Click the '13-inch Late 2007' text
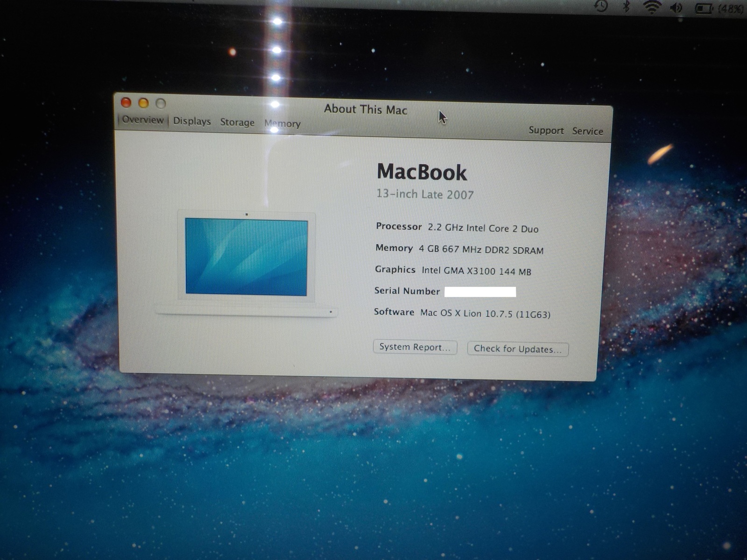Viewport: 747px width, 560px height. point(425,194)
